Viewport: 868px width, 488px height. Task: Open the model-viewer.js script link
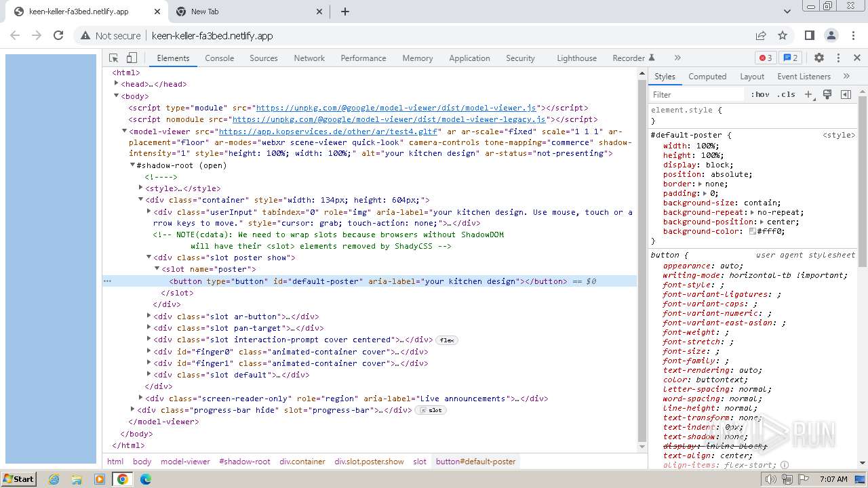pos(396,108)
